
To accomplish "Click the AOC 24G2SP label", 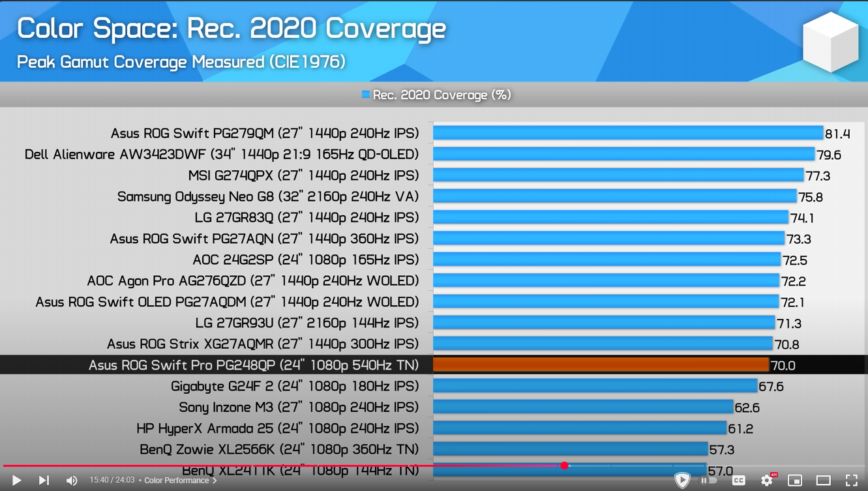I will coord(306,260).
